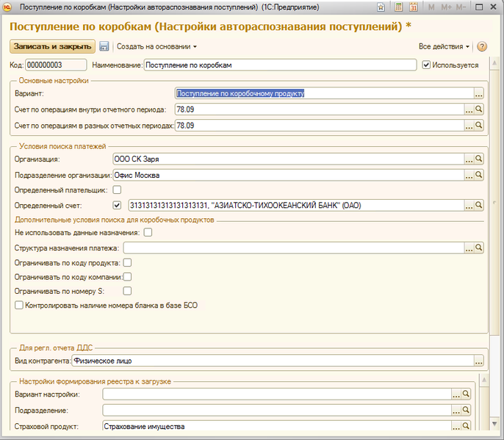Click the floppy disk save icon

(104, 46)
